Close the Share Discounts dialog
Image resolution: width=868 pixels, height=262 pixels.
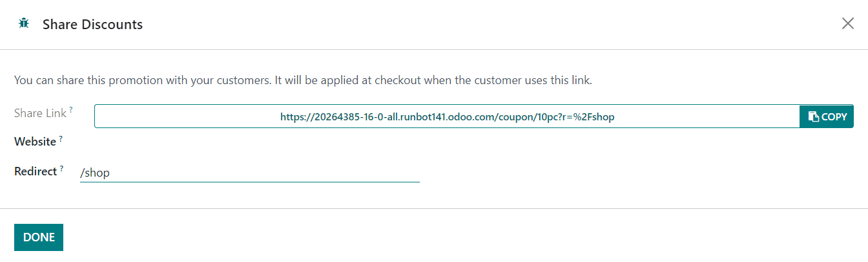coord(847,24)
